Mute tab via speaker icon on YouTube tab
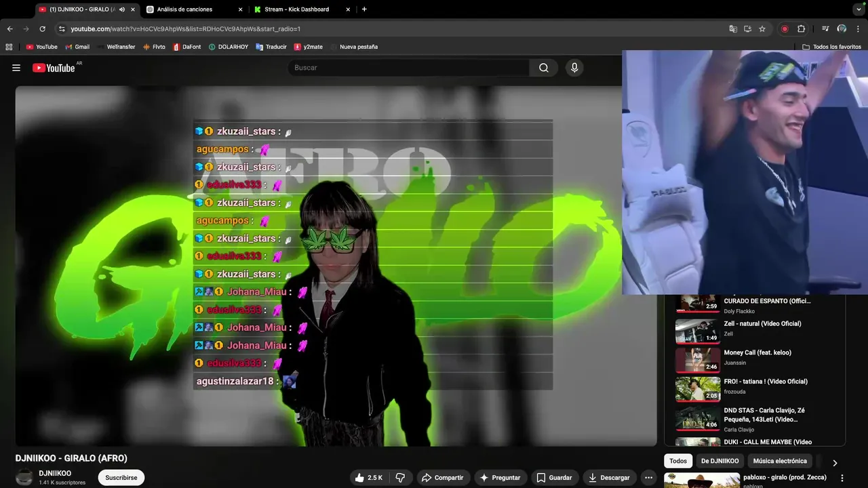The image size is (868, 488). tap(122, 9)
